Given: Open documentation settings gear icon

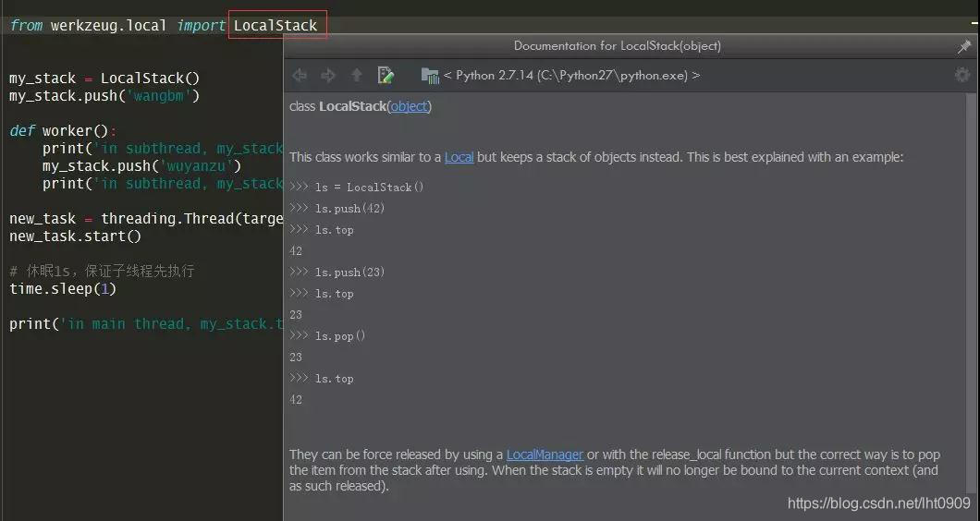Looking at the screenshot, I should point(962,76).
